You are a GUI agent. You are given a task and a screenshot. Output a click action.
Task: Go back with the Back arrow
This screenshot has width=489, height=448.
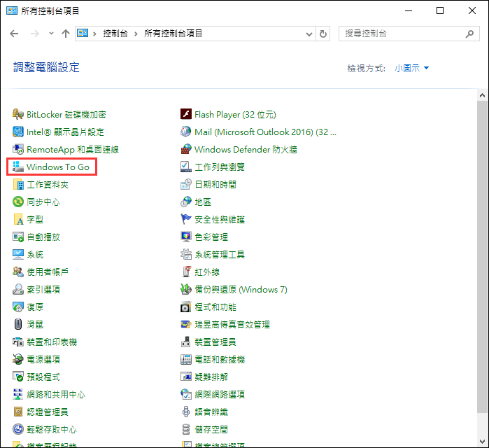14,34
